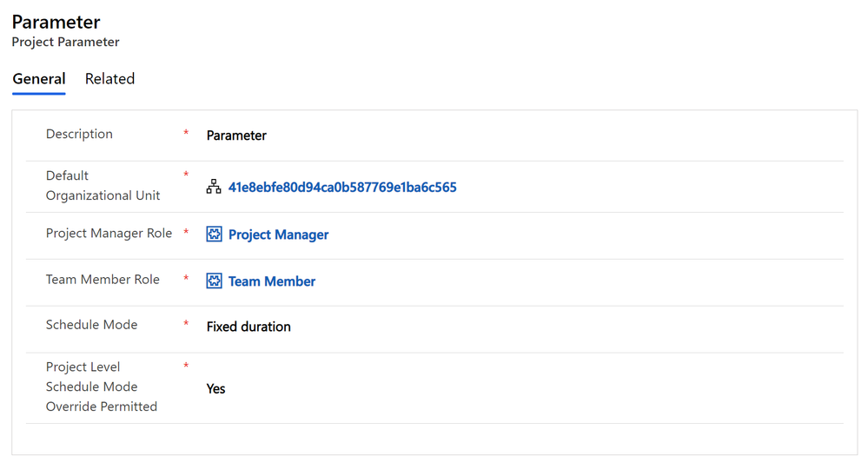
Task: Click the Project Level Schedule Mode Override label
Action: 102,387
